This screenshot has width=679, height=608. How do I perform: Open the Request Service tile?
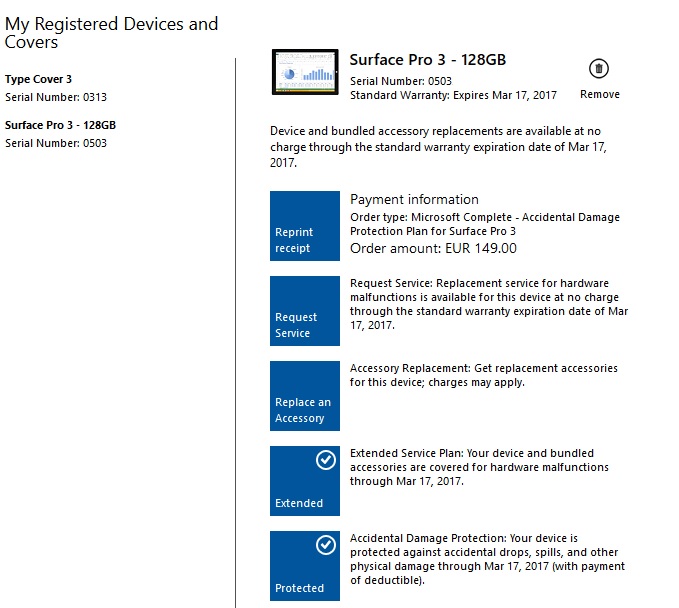click(x=305, y=311)
